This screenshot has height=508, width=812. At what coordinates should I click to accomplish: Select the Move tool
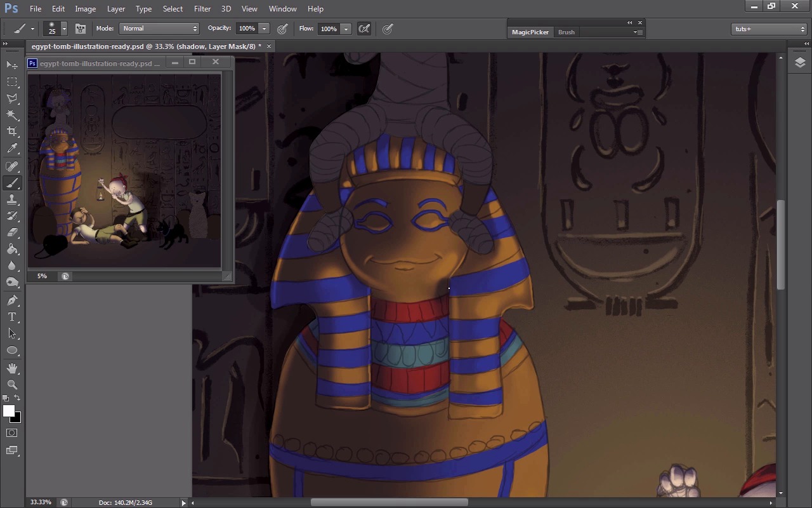(x=12, y=65)
